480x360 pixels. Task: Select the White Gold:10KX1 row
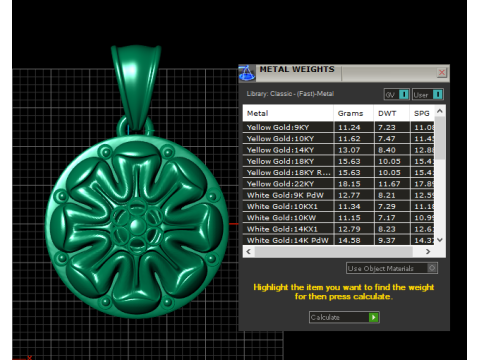[x=339, y=206]
